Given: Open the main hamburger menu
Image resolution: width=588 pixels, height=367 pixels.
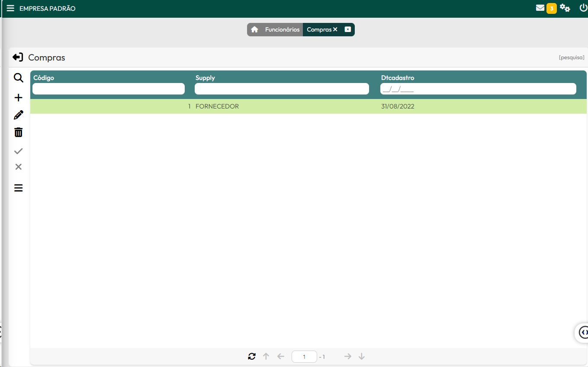Looking at the screenshot, I should click(x=10, y=8).
